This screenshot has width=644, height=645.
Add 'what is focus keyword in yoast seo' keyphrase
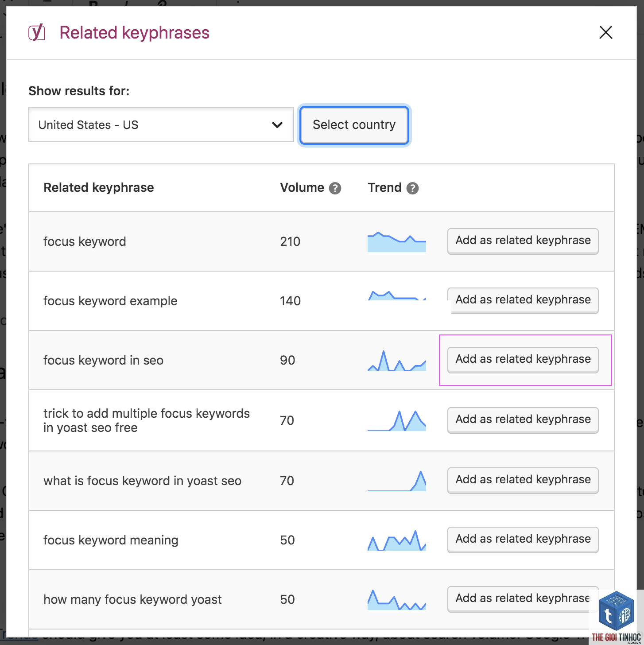click(x=523, y=480)
